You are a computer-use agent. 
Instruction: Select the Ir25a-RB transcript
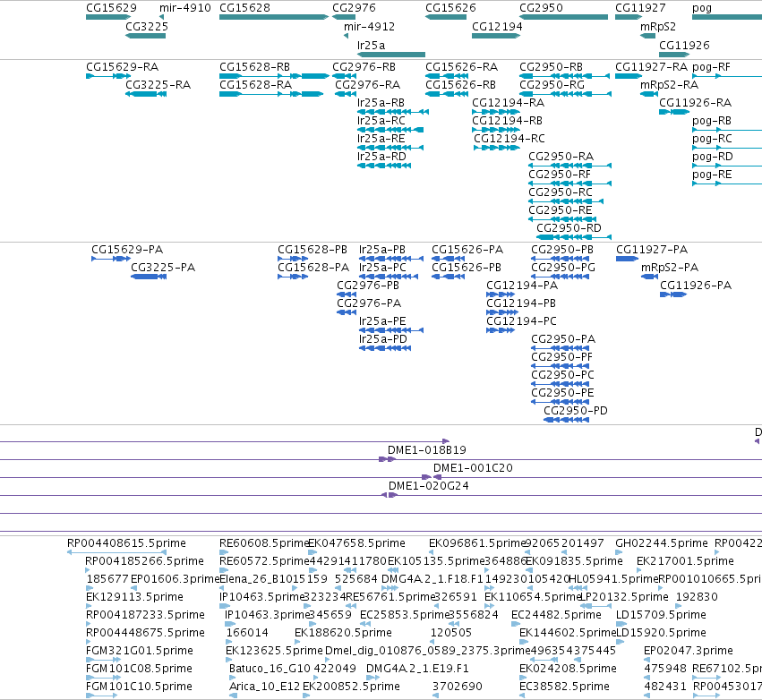381,103
